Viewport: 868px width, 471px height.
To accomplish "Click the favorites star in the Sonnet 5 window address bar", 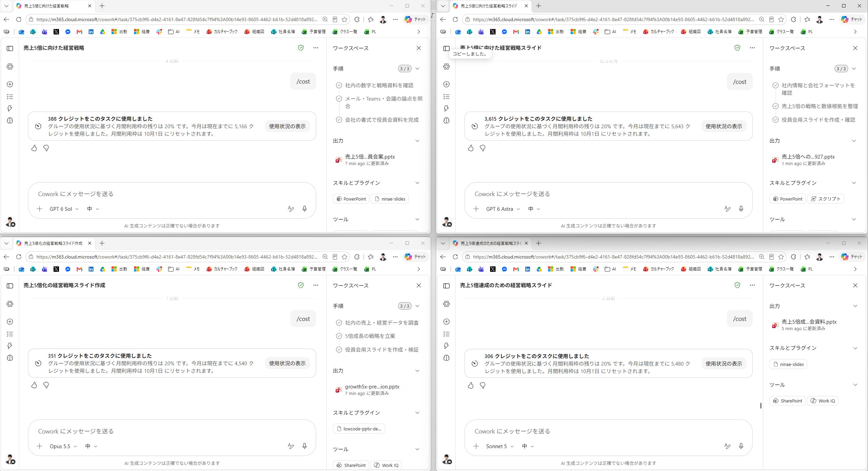I will (x=781, y=257).
